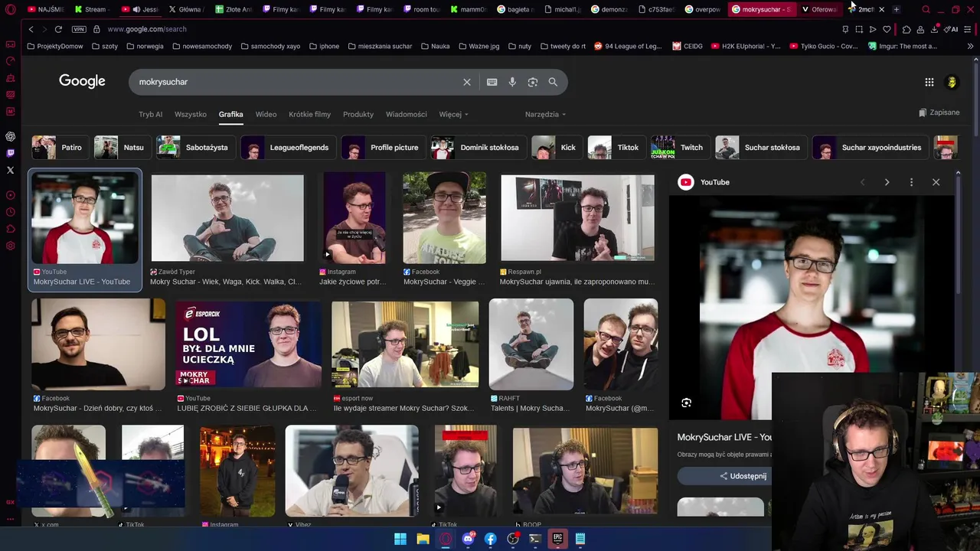Open Windows Start menu
The height and width of the screenshot is (551, 980).
pyautogui.click(x=400, y=539)
